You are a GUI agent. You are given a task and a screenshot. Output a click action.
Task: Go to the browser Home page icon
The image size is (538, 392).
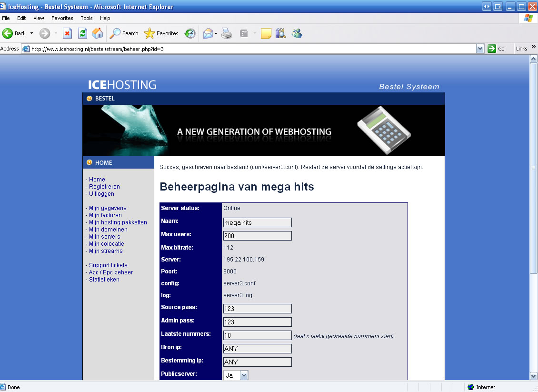click(x=98, y=33)
